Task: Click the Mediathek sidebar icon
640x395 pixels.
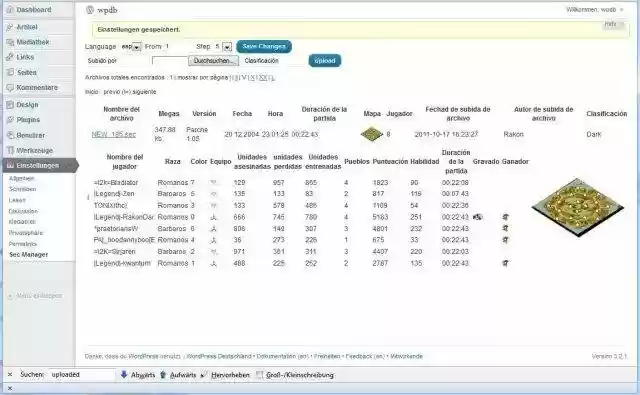Action: [10, 42]
